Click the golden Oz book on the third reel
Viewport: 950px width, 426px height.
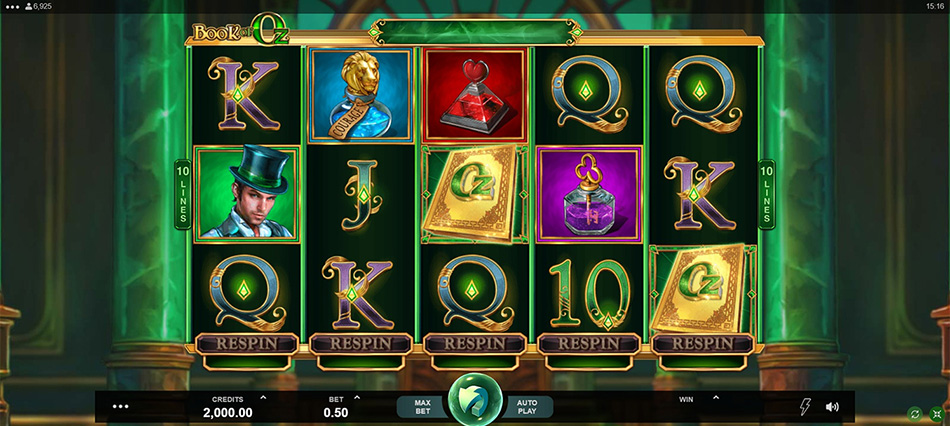coord(474,194)
